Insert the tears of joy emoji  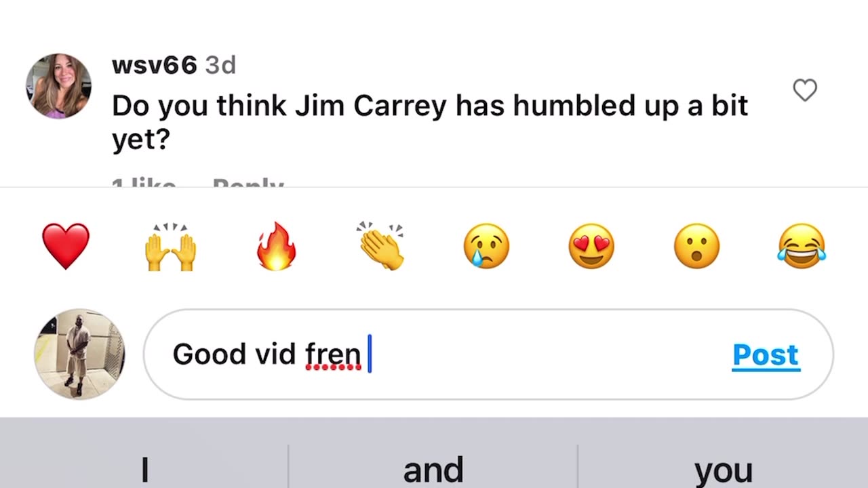coord(802,246)
